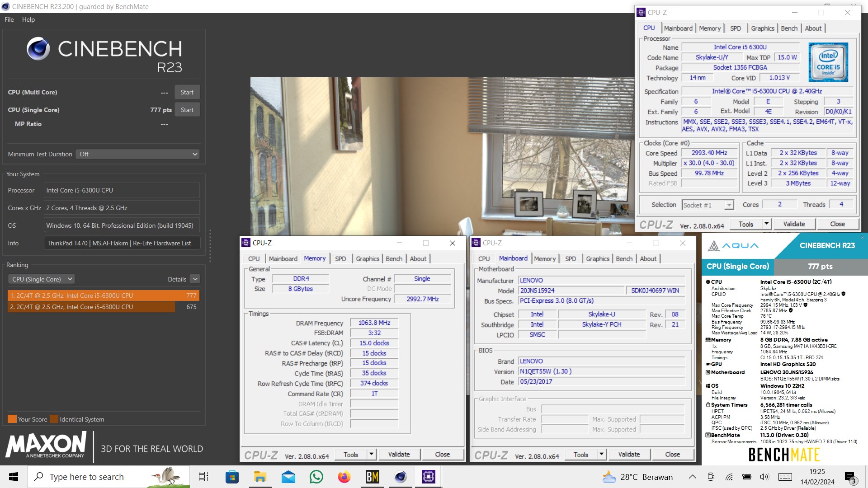Click the Cinebench title bar icon
This screenshot has height=488, width=868.
click(5, 6)
